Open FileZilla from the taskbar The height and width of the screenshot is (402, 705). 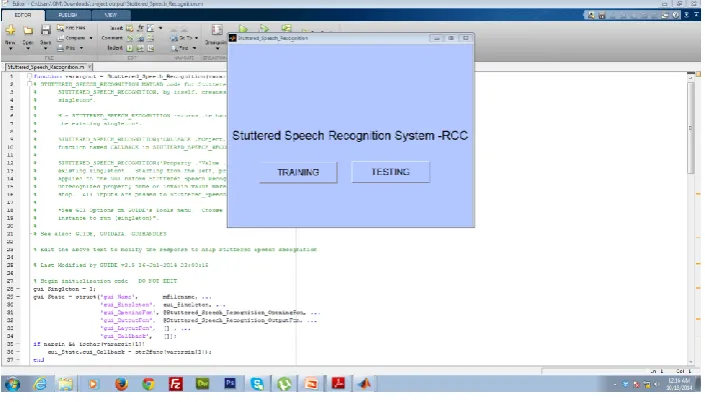176,384
